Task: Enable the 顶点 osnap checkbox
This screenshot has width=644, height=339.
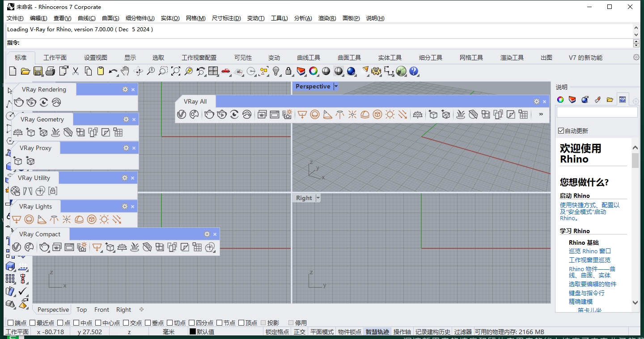Action: pyautogui.click(x=241, y=322)
